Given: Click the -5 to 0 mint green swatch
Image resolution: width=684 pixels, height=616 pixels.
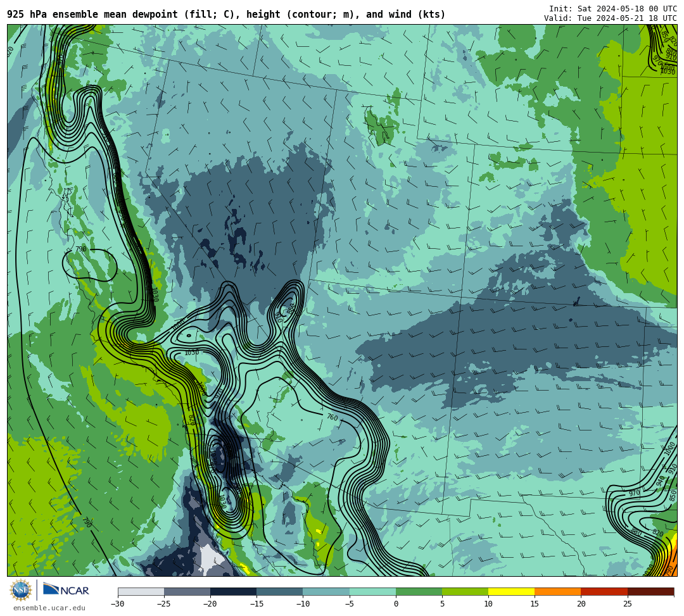Looking at the screenshot, I should [372, 591].
